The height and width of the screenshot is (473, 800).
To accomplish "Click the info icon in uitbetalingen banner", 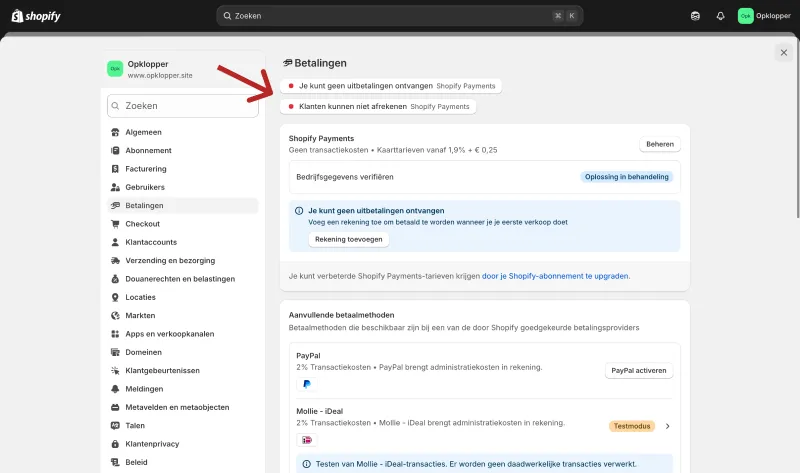I will [x=299, y=211].
